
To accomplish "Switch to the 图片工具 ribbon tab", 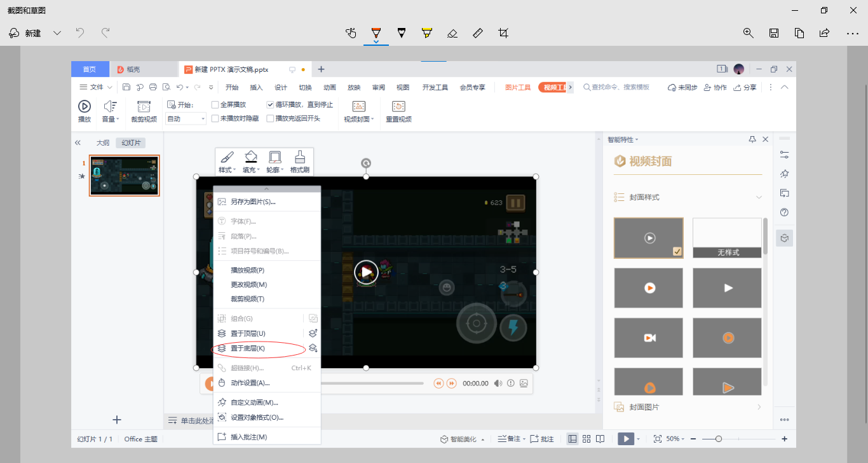I will [518, 88].
